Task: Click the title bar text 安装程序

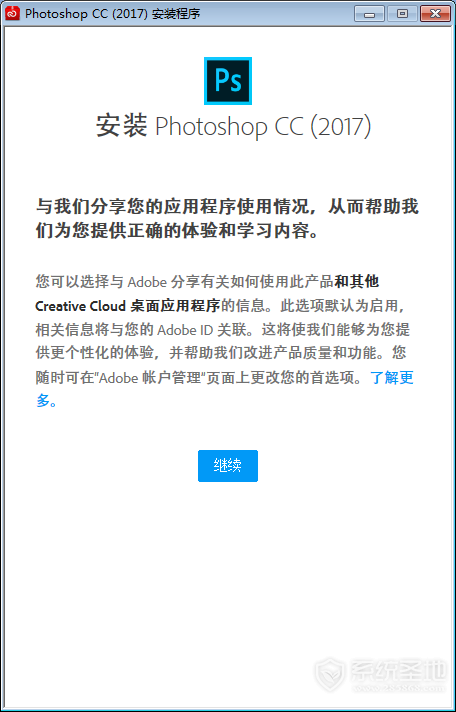Action: coord(176,14)
